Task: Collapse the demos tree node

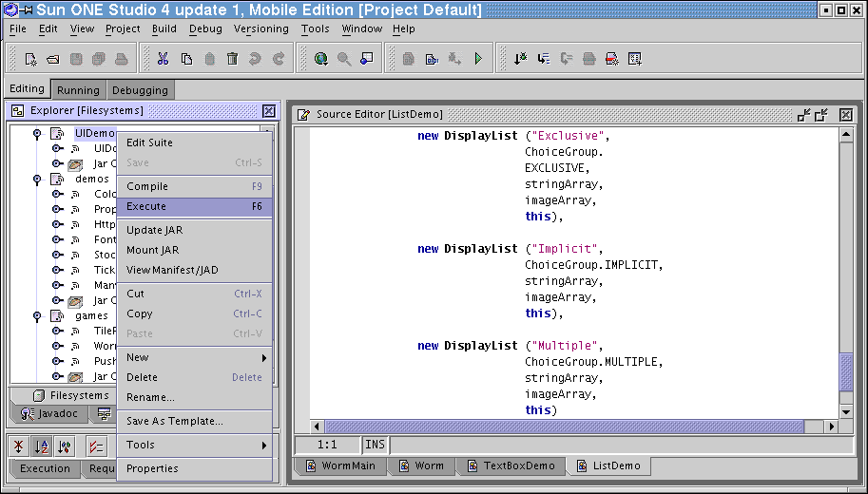Action: click(37, 179)
